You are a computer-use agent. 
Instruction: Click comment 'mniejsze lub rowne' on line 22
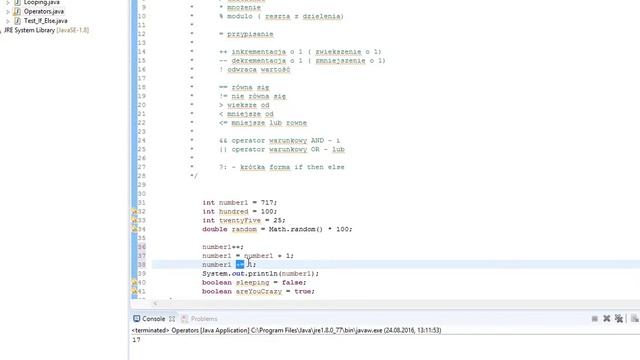click(269, 123)
